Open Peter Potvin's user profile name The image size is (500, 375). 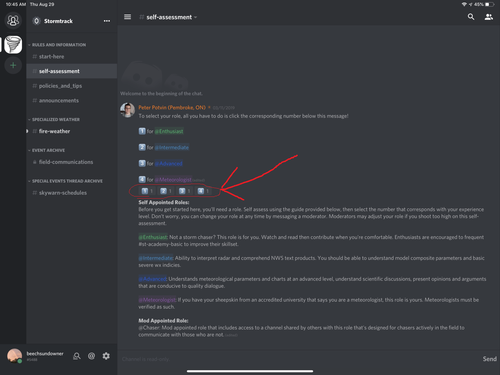[172, 107]
